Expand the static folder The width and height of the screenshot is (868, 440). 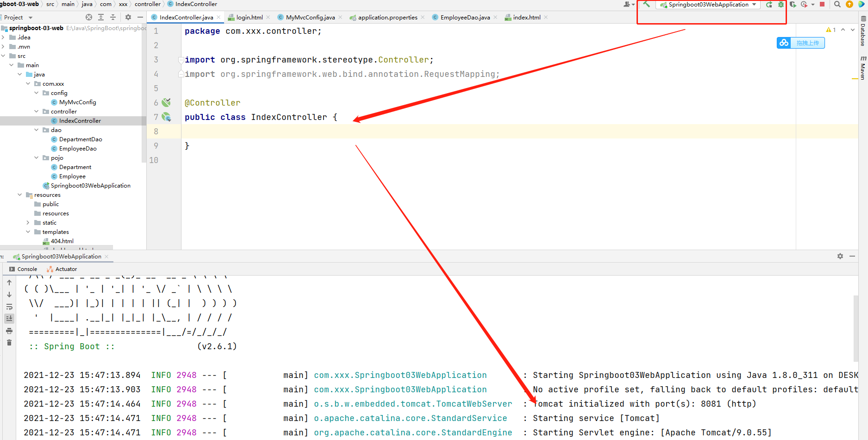[x=28, y=223]
